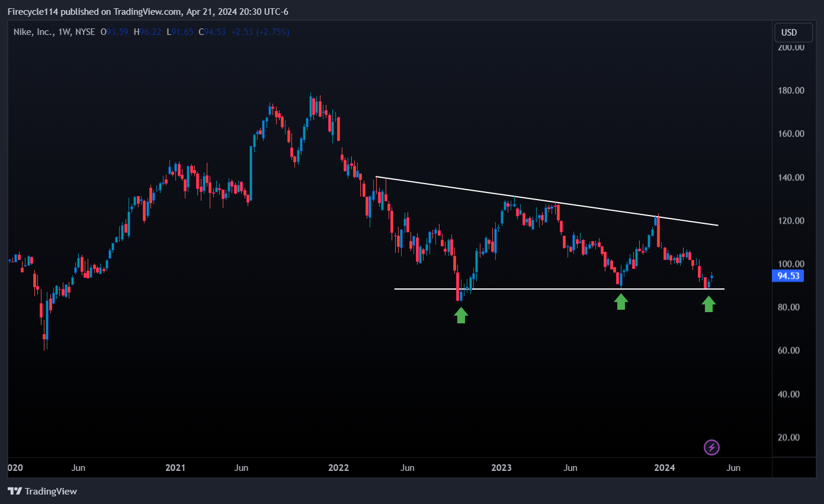Click the 160.00 price axis label
This screenshot has width=824, height=504.
pos(791,134)
